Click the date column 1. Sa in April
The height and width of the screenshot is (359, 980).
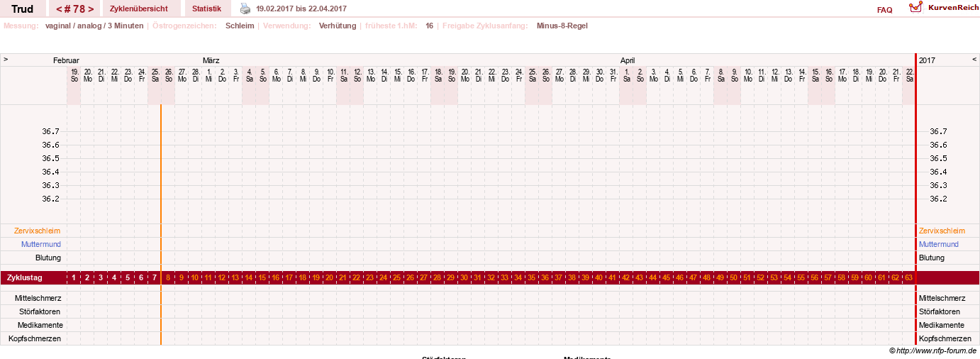(627, 74)
